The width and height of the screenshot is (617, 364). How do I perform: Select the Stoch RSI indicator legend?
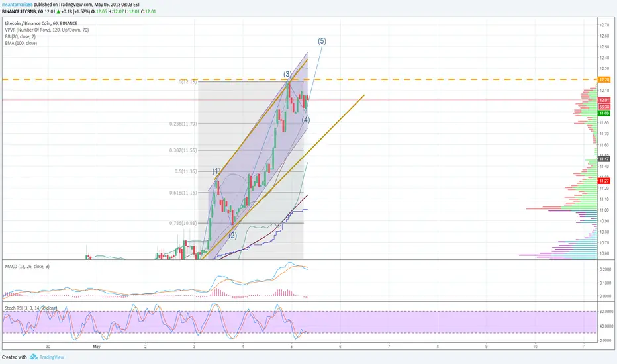[31, 308]
